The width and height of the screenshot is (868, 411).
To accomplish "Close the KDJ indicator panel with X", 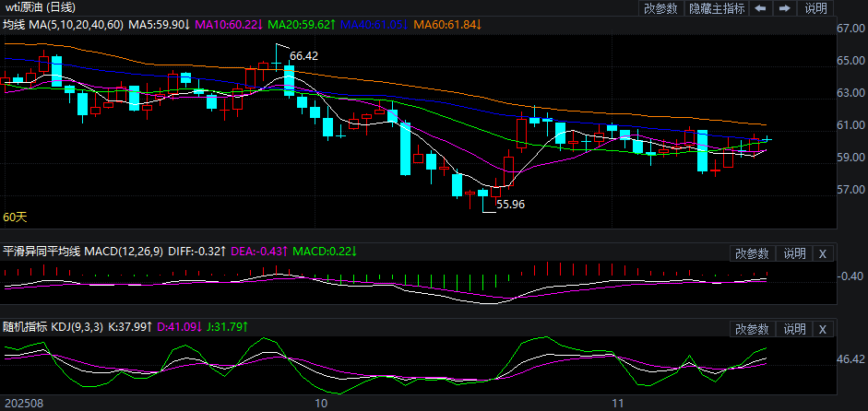I will 823,328.
